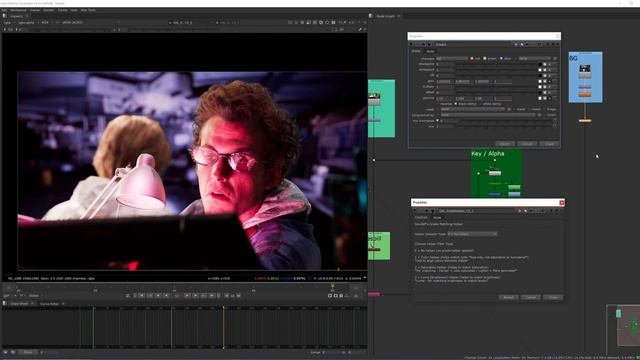Viewport: 640px width, 360px height.
Task: Open the Grade channels dropdown
Action: (452, 58)
